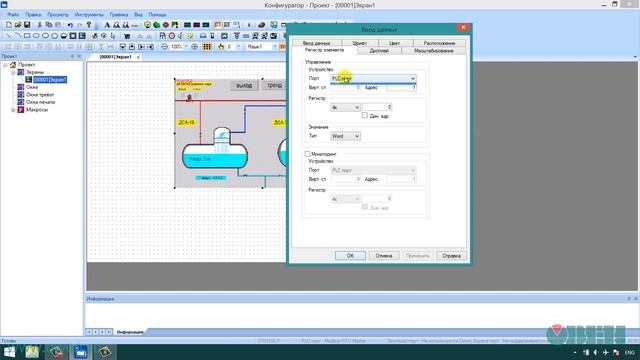
Task: Switch to the 'Цвет' tab
Action: click(x=395, y=43)
